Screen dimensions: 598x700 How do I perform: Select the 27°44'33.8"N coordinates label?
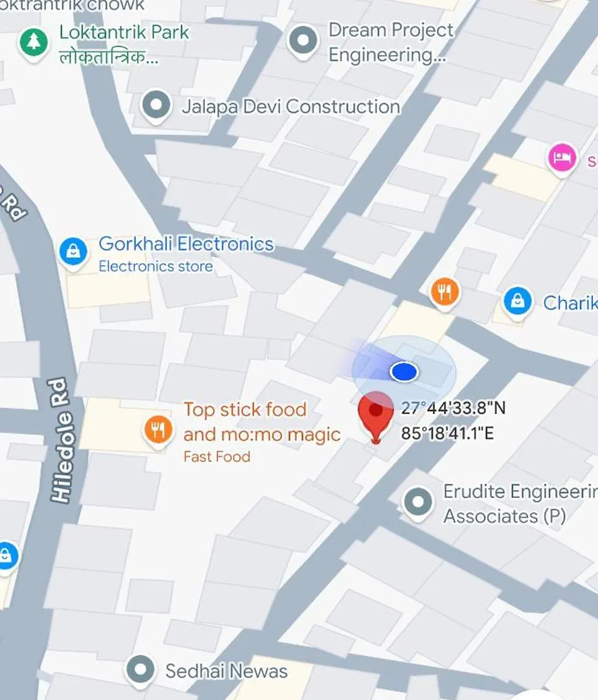pyautogui.click(x=454, y=408)
